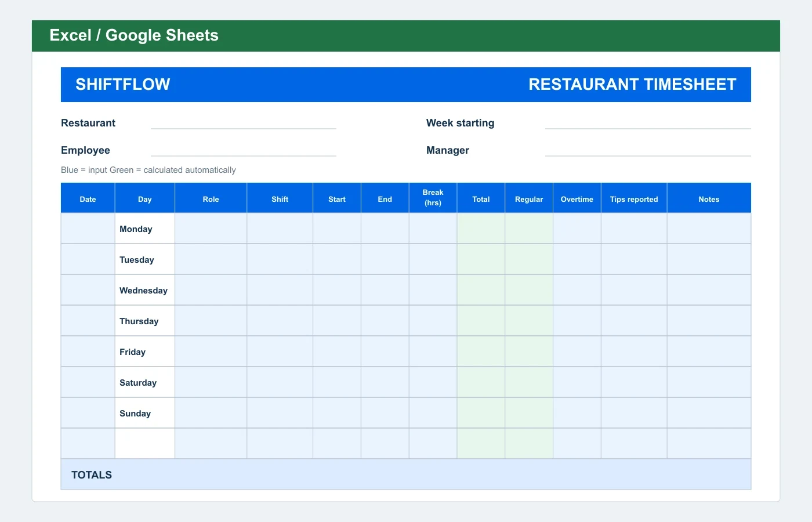Click the Sunday day label
Viewport: 812px width, 522px height.
[x=135, y=414]
